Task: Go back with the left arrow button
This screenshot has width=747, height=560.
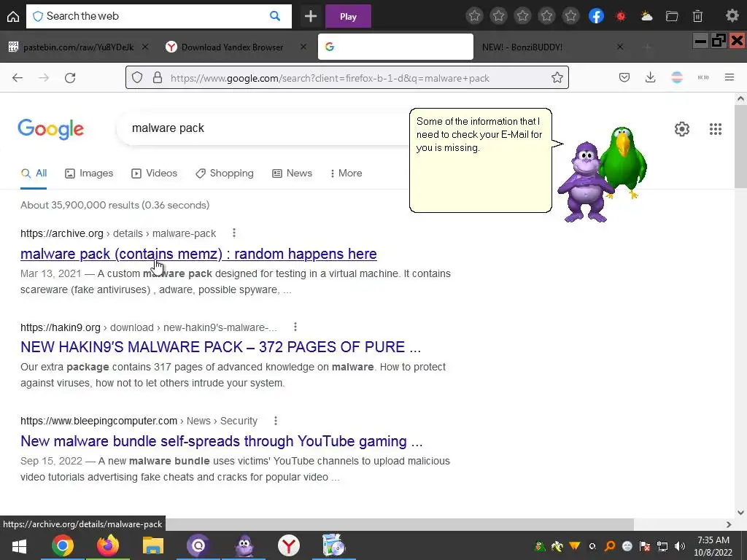Action: (x=18, y=77)
